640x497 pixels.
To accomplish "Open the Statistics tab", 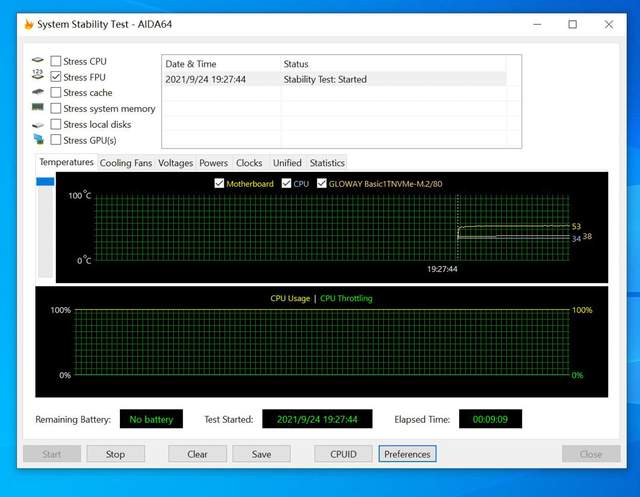I will tap(327, 163).
